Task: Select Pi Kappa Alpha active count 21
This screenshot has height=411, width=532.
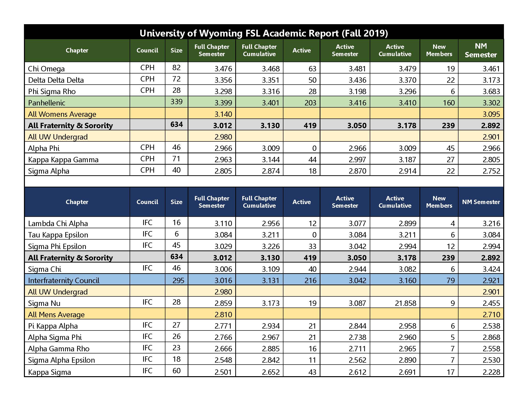Action: (x=312, y=326)
